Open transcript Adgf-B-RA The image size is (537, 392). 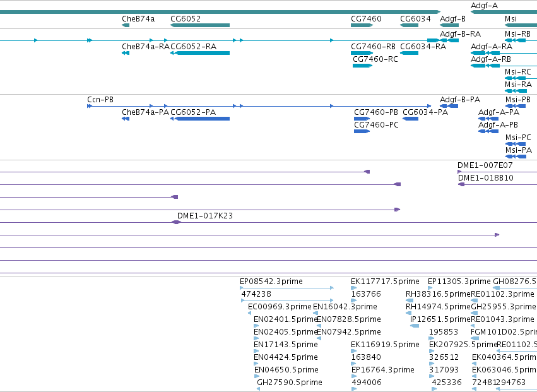point(460,34)
